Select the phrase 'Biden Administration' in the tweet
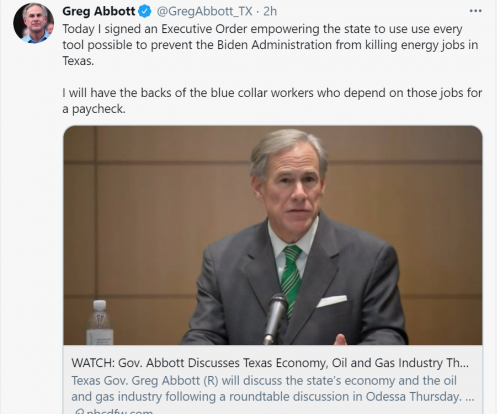Viewport: 500px width, 414px height. pos(274,45)
